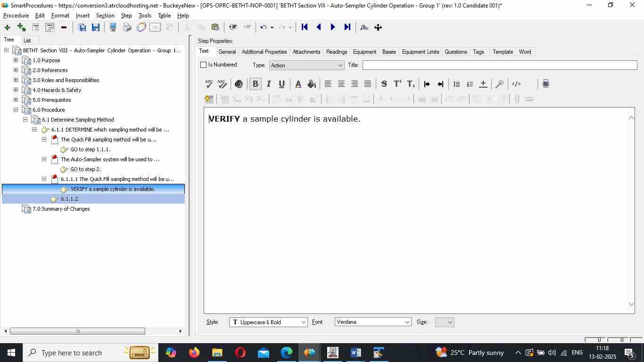Open the Procedure menu
The width and height of the screenshot is (644, 362).
pyautogui.click(x=16, y=16)
